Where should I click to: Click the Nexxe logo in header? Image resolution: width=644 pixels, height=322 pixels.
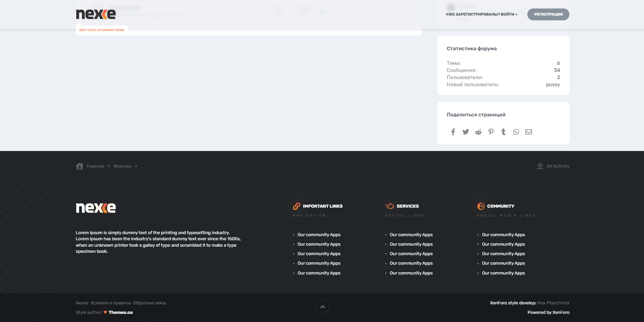click(x=96, y=14)
